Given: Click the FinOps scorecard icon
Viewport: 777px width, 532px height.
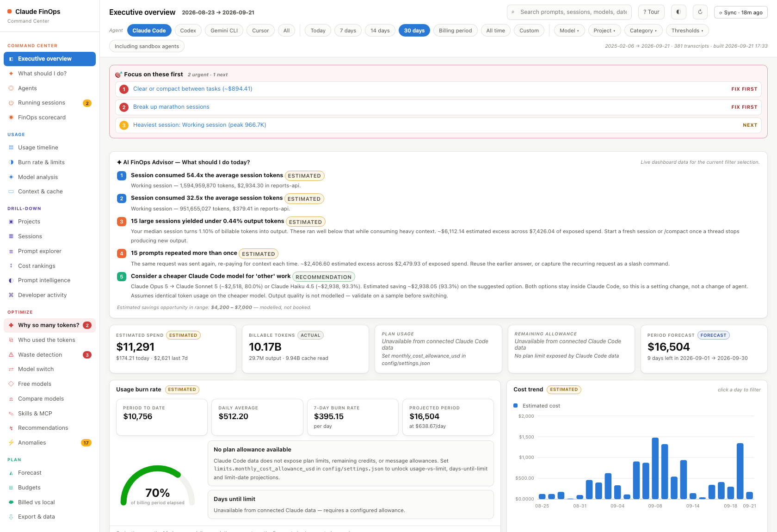Looking at the screenshot, I should tap(11, 118).
